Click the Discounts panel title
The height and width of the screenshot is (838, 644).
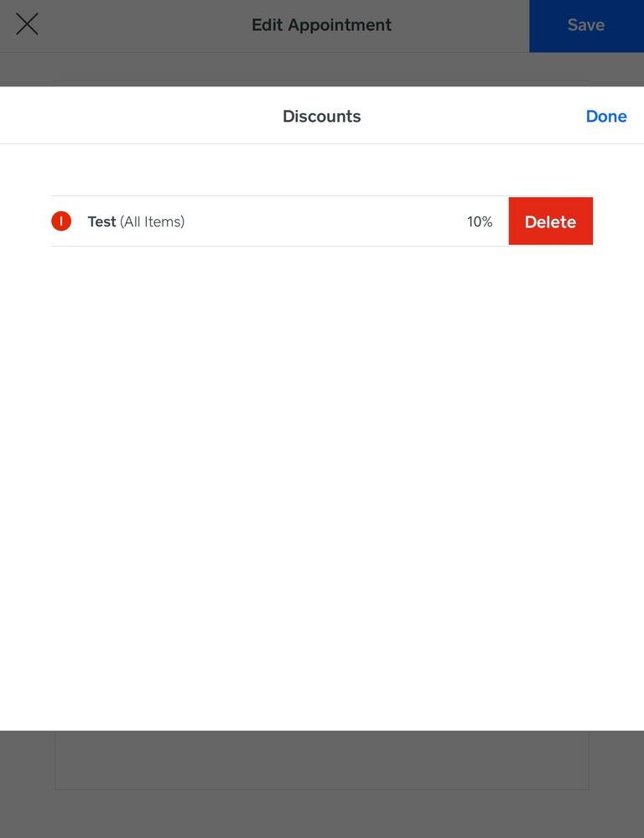pos(321,117)
